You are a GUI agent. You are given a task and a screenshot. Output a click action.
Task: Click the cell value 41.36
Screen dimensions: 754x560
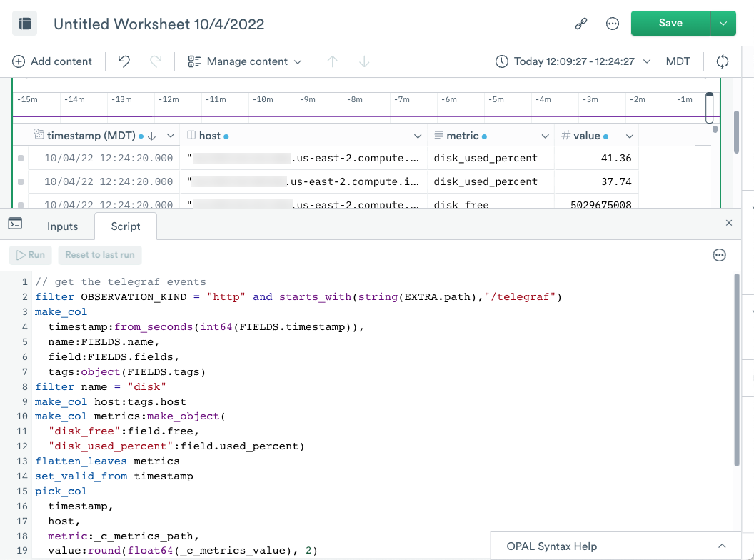[616, 159]
